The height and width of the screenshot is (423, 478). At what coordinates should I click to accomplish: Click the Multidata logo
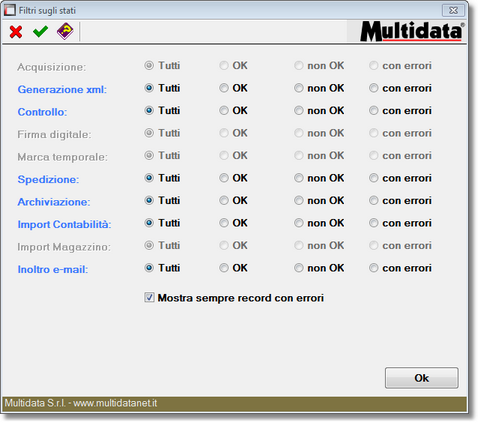[412, 31]
